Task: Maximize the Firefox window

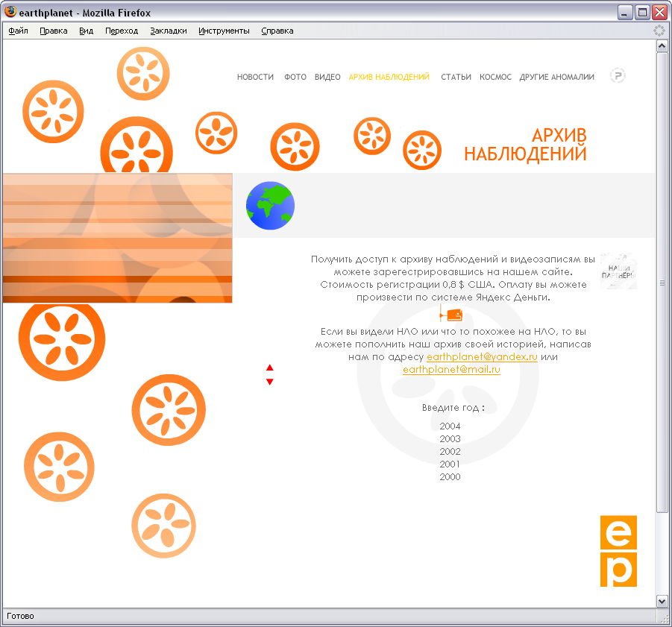Action: tap(643, 13)
